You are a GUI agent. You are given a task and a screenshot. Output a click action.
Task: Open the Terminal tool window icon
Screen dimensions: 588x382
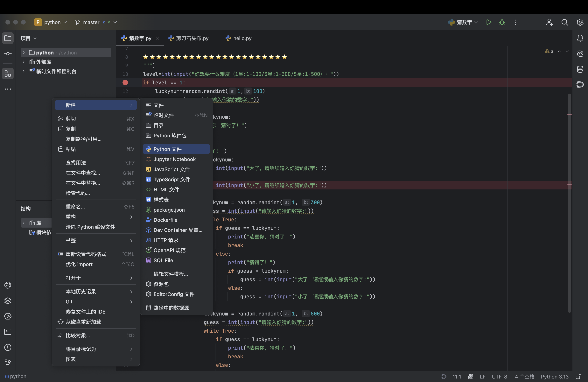(8, 332)
